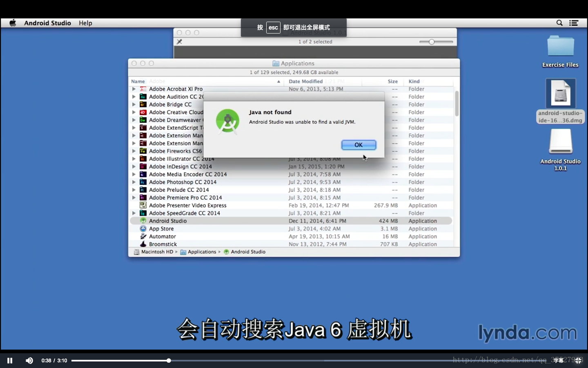Select Adobe Premiere Pro CC 2014 icon
588x368 pixels.
(x=143, y=197)
